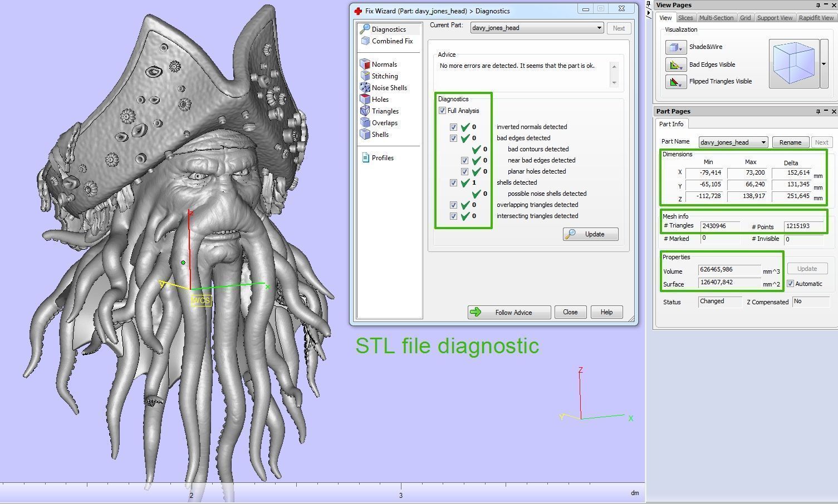Click the Y Min dimension field
The image size is (838, 504).
tap(704, 185)
